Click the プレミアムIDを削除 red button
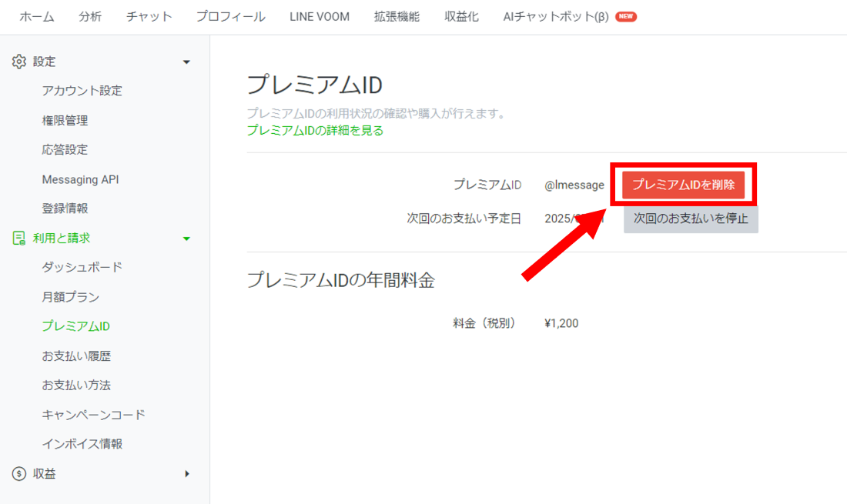 [x=683, y=185]
